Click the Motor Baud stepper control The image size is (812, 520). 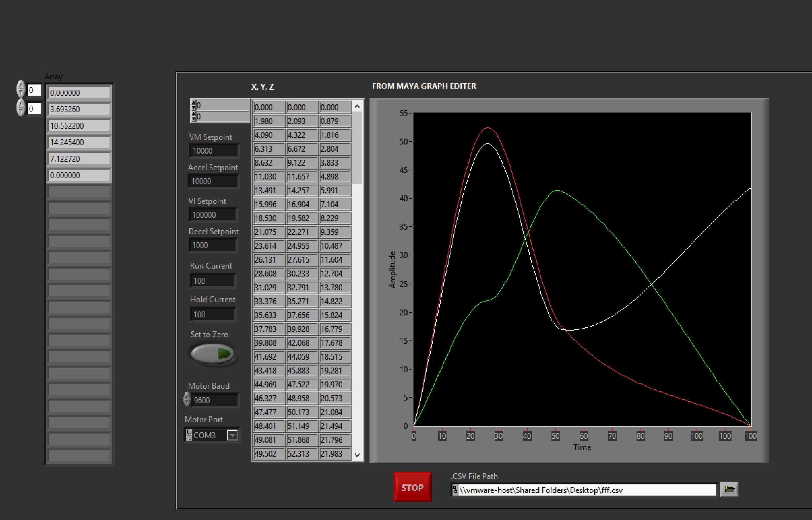click(x=187, y=399)
